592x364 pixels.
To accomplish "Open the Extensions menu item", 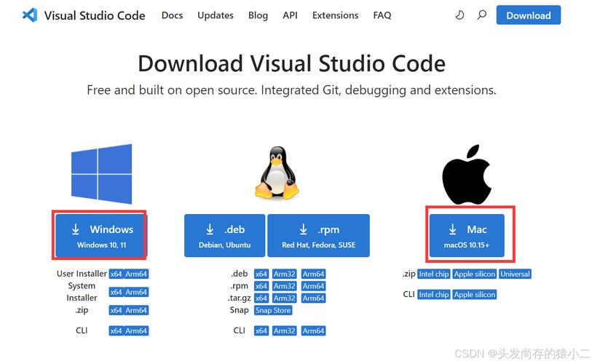I will pyautogui.click(x=335, y=15).
